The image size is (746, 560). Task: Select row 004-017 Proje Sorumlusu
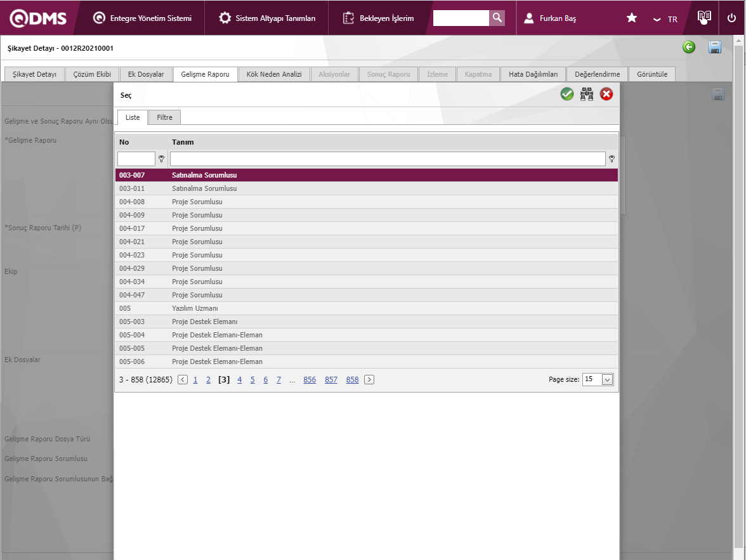pos(367,228)
